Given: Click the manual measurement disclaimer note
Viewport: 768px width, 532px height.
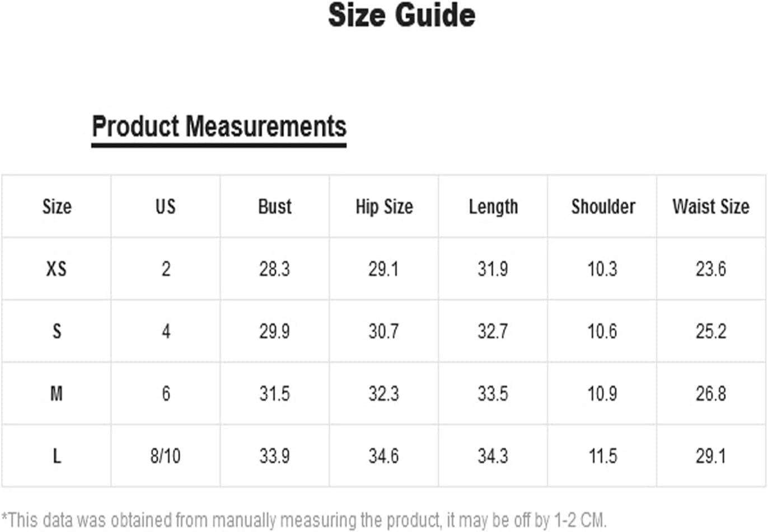Looking at the screenshot, I should [x=304, y=520].
